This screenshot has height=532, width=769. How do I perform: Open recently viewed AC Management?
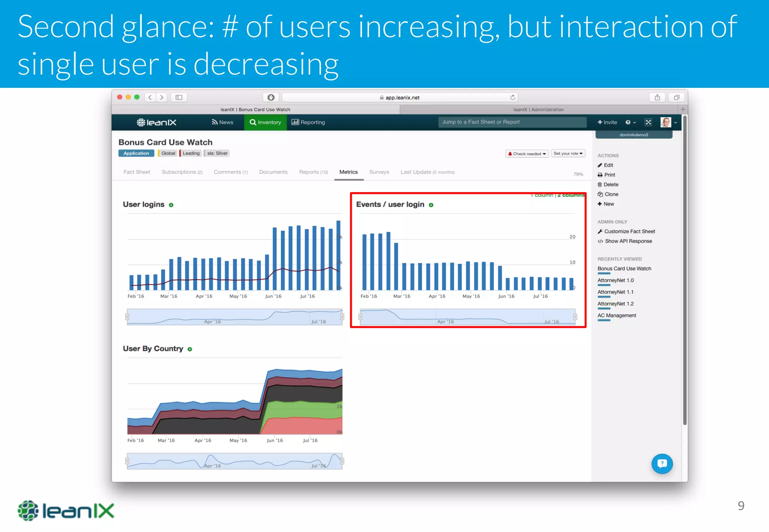click(617, 315)
